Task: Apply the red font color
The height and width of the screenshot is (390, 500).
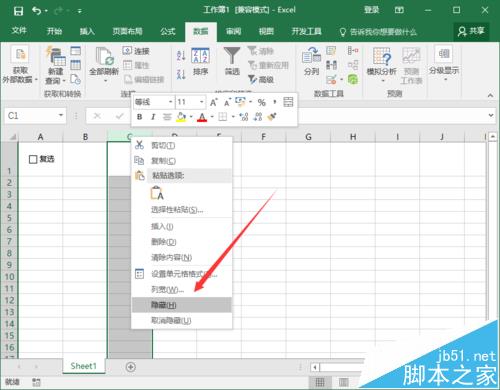Action: pos(202,117)
